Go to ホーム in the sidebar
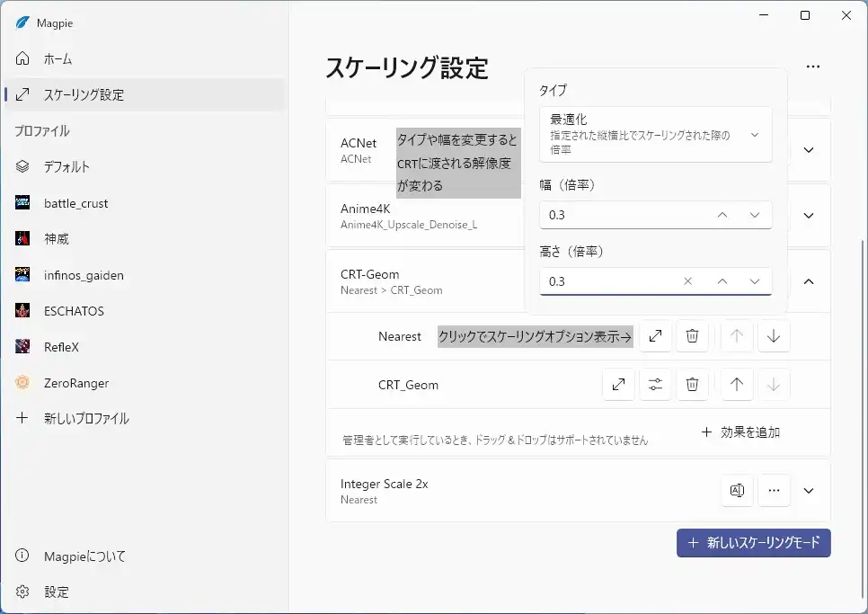The height and width of the screenshot is (614, 868). (x=58, y=58)
